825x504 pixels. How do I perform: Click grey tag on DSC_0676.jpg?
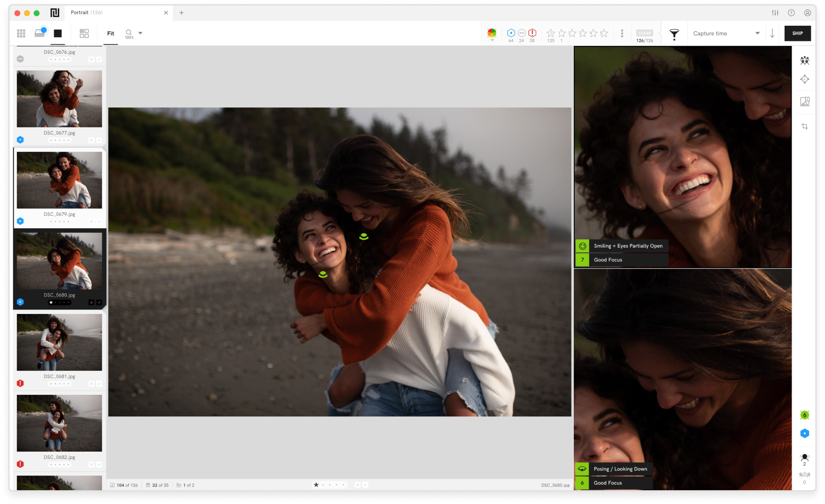tap(20, 59)
